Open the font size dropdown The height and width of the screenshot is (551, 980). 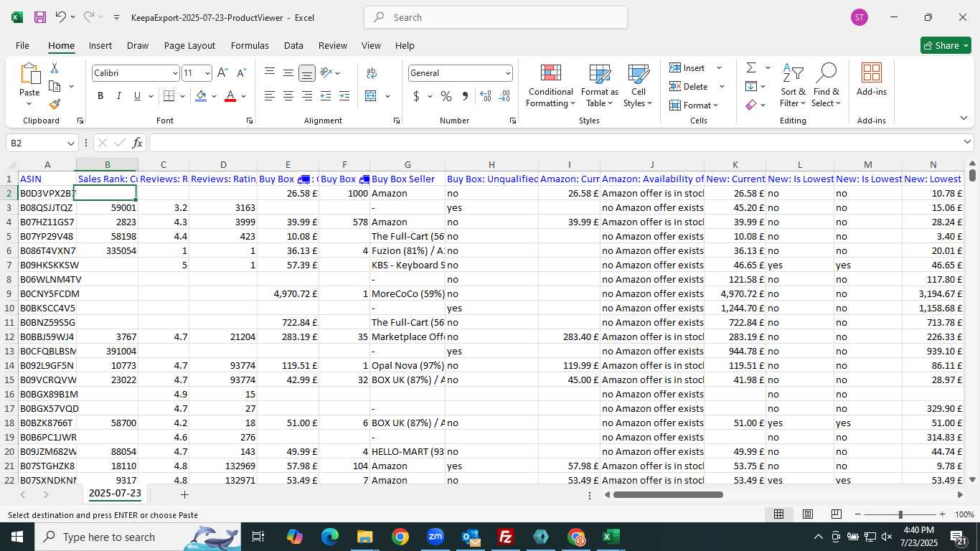pos(207,73)
